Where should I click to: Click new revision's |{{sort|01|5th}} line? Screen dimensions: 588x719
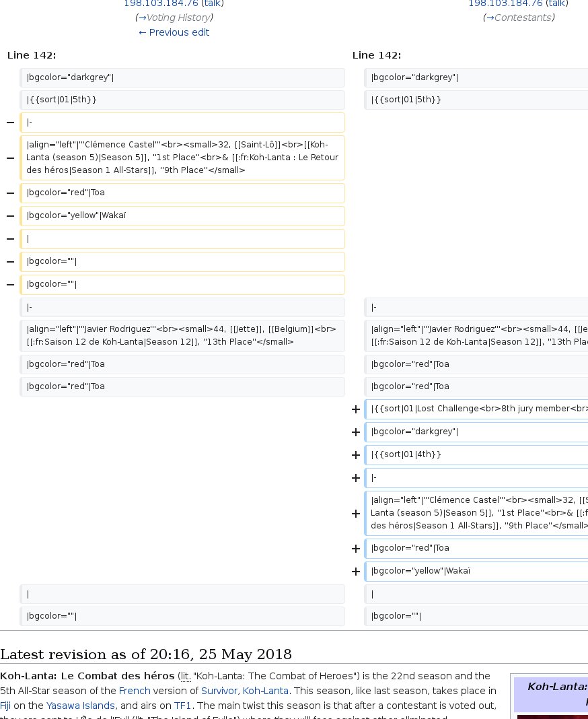476,100
